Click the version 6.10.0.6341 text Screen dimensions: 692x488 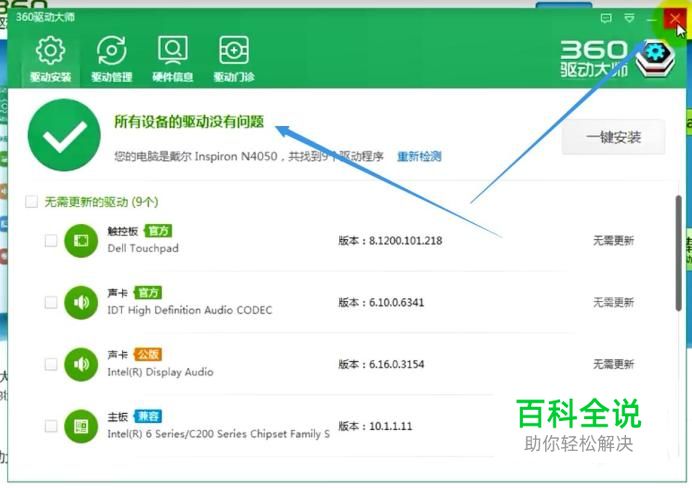coord(381,302)
